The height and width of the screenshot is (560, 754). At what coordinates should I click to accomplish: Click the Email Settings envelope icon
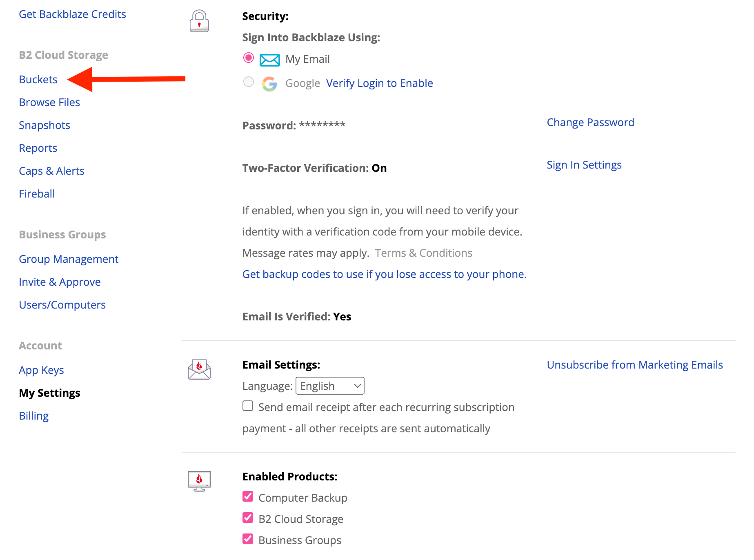pos(199,369)
